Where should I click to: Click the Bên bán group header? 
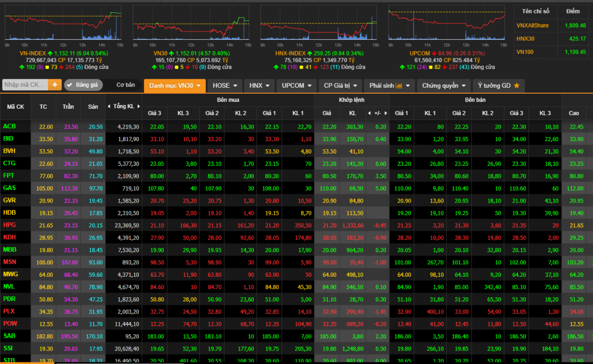[x=475, y=100]
